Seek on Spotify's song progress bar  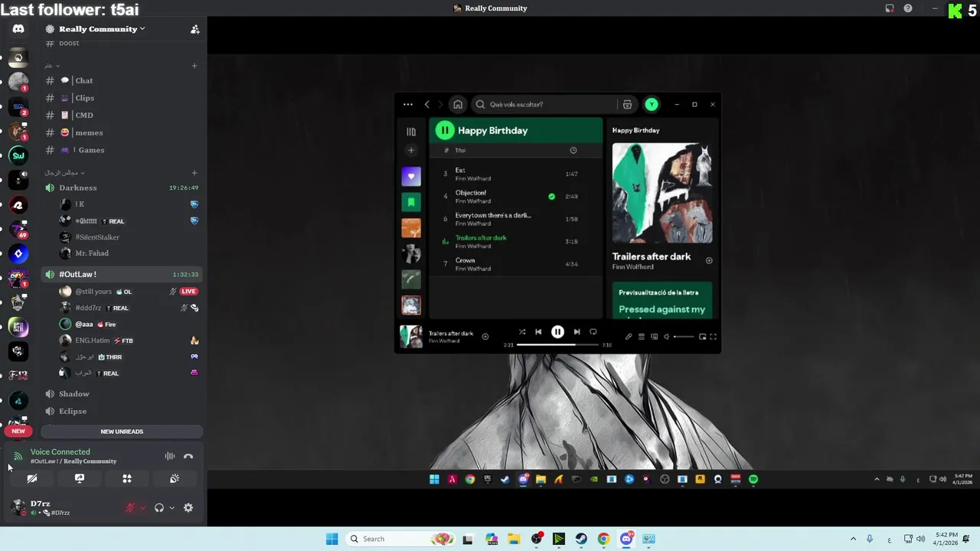[558, 344]
